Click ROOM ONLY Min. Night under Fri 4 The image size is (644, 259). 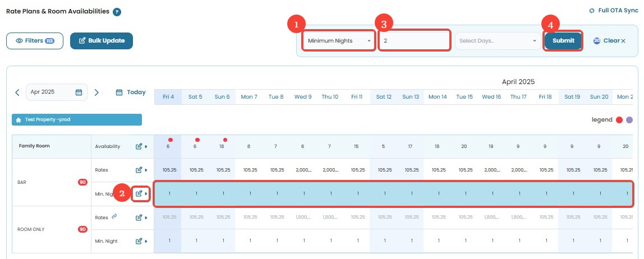tap(169, 241)
